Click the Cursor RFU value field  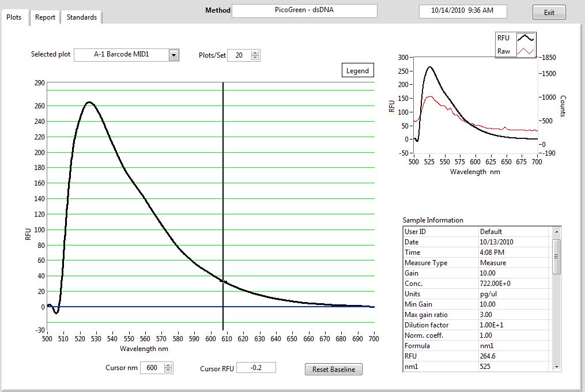coord(256,368)
